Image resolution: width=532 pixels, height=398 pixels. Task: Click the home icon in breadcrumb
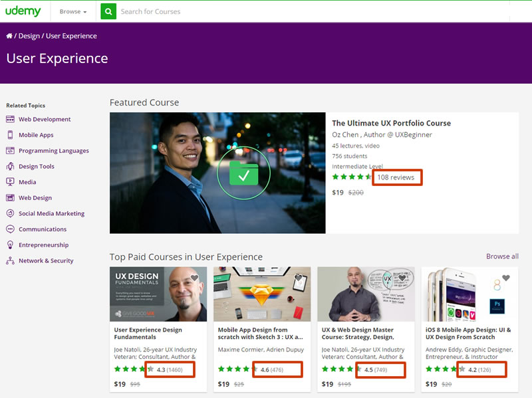coord(9,36)
